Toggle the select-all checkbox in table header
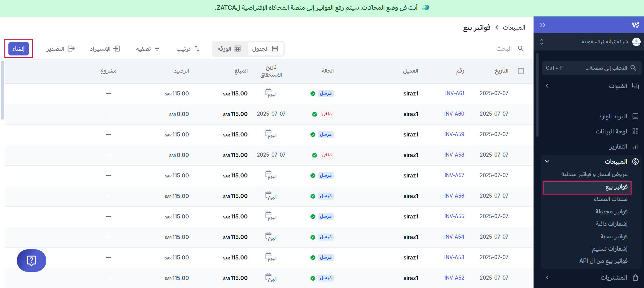644x288 pixels. pyautogui.click(x=521, y=71)
